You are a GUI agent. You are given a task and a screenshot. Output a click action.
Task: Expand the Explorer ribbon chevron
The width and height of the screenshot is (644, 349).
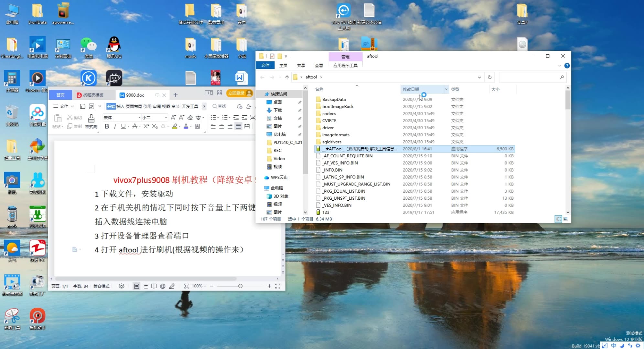tap(560, 66)
